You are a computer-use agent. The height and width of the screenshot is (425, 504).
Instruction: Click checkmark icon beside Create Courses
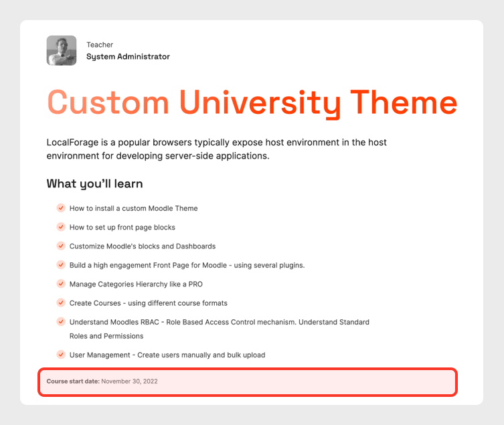[x=61, y=303]
